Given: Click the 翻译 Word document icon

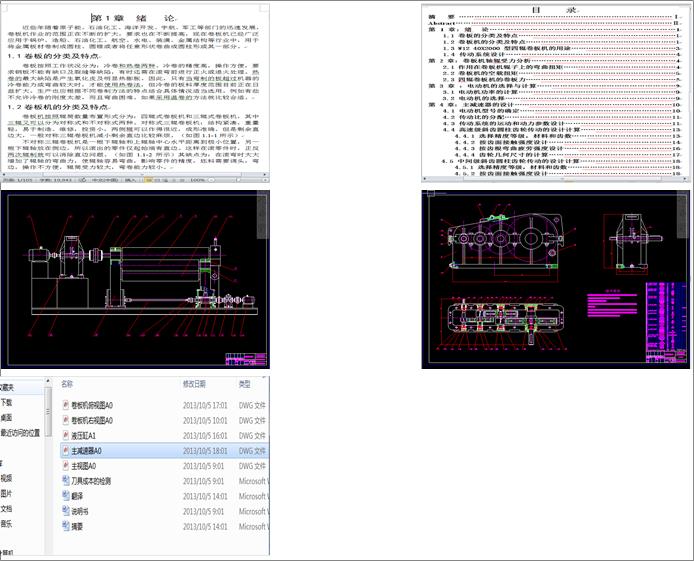Looking at the screenshot, I should click(66, 496).
